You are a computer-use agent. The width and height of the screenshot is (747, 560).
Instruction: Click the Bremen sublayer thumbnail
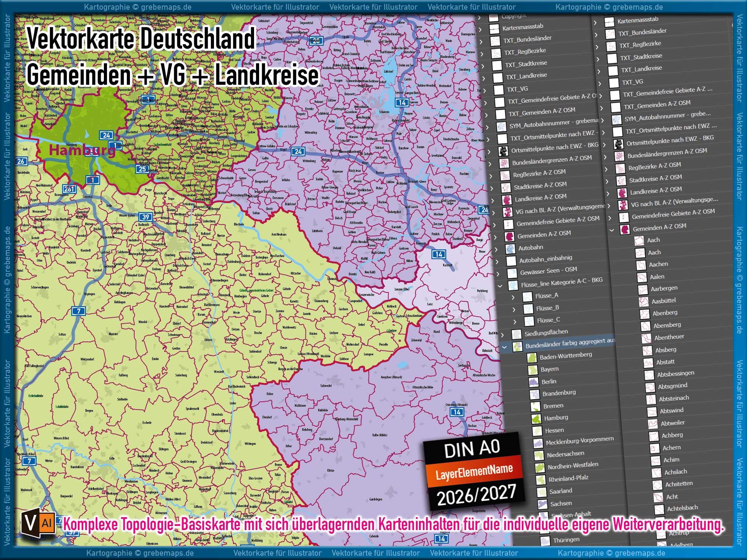(x=536, y=407)
